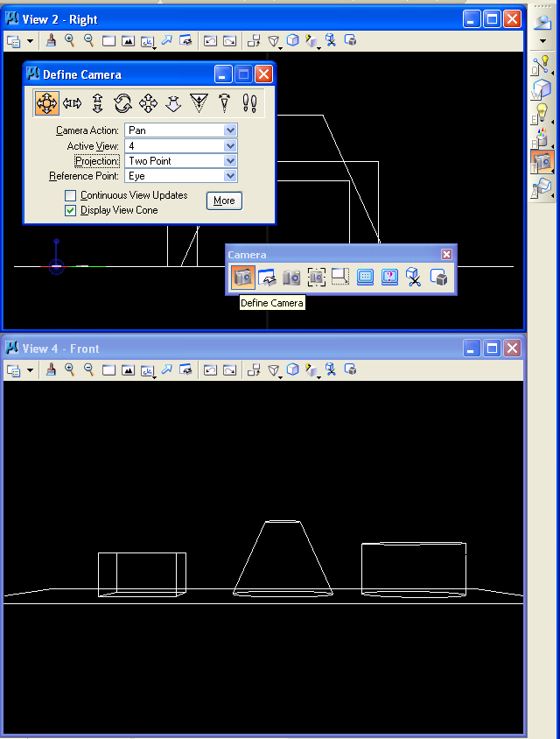Viewport: 560px width, 739px height.
Task: Click View Previous in View 4 toolbar
Action: coord(210,369)
